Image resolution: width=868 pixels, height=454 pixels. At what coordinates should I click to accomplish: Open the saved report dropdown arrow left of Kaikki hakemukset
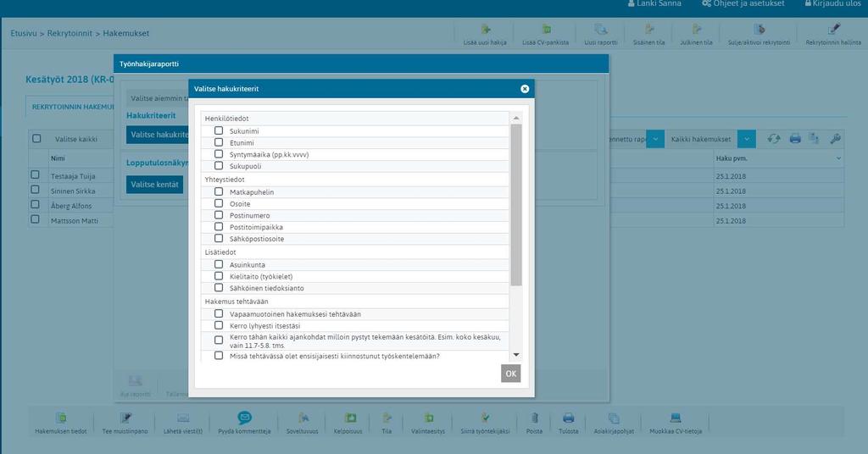click(x=655, y=139)
